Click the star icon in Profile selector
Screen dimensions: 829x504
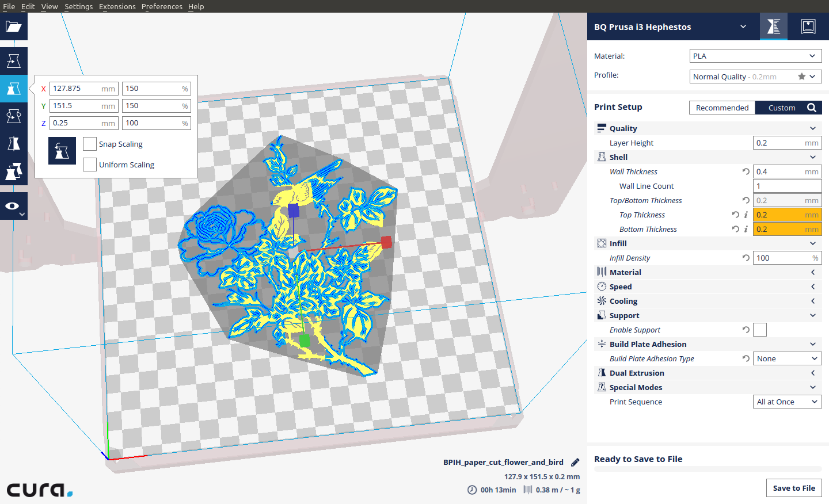(801, 77)
